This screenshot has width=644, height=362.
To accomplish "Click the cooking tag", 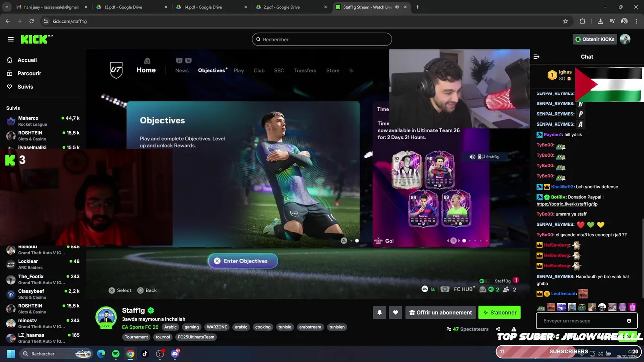I will 263,327.
